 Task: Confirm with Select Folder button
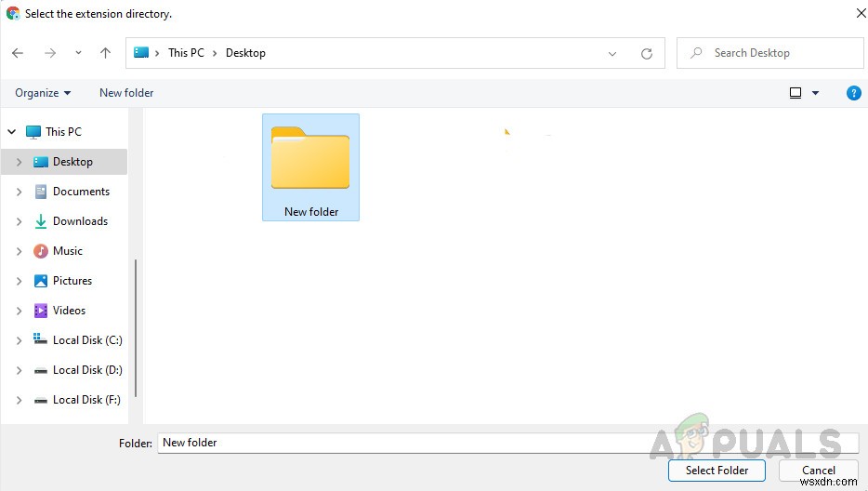[717, 471]
